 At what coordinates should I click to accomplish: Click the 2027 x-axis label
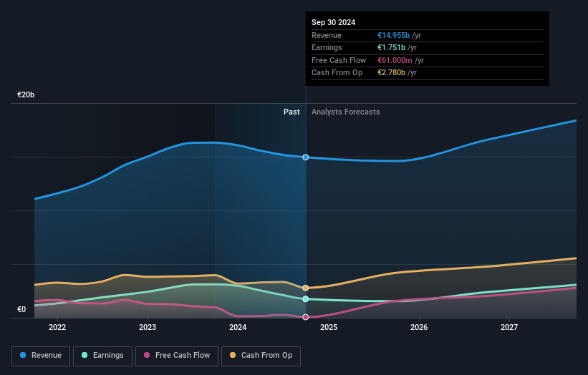pos(509,327)
